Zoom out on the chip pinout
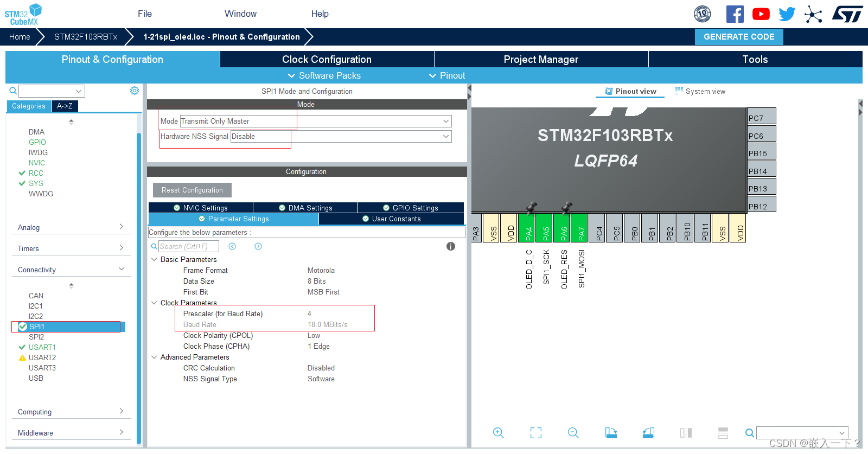The height and width of the screenshot is (454, 868). point(573,432)
